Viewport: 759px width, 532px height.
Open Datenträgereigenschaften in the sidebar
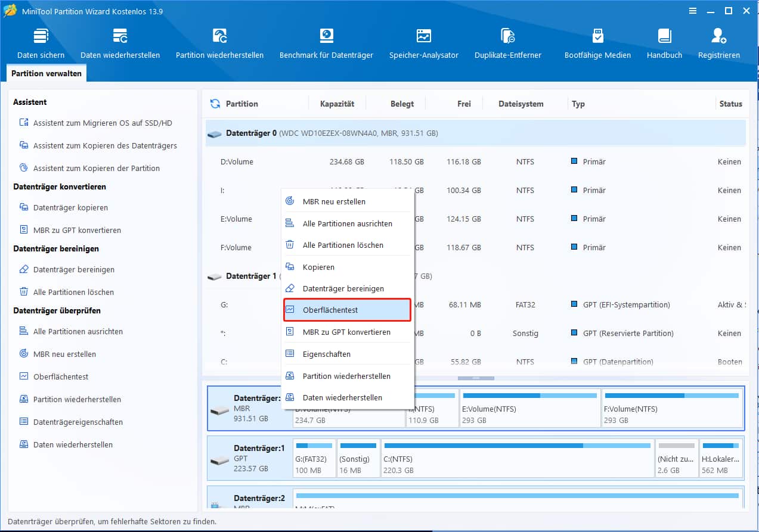pyautogui.click(x=71, y=422)
